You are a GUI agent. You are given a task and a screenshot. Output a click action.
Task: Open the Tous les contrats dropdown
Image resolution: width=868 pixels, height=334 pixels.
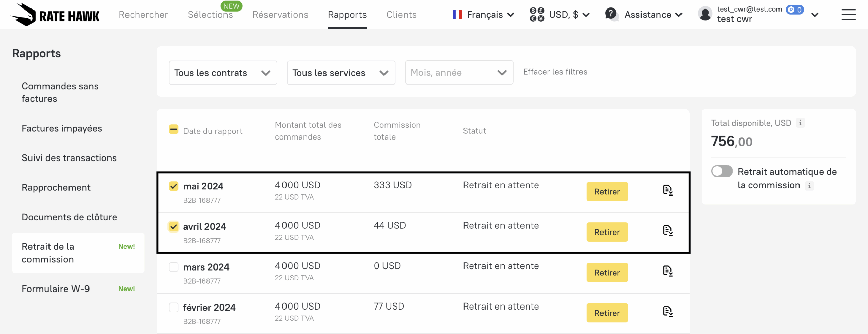(223, 73)
